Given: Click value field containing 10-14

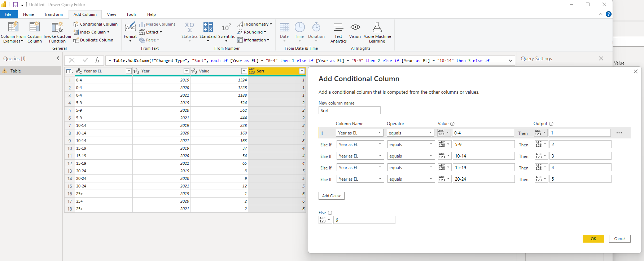Looking at the screenshot, I should tap(483, 156).
